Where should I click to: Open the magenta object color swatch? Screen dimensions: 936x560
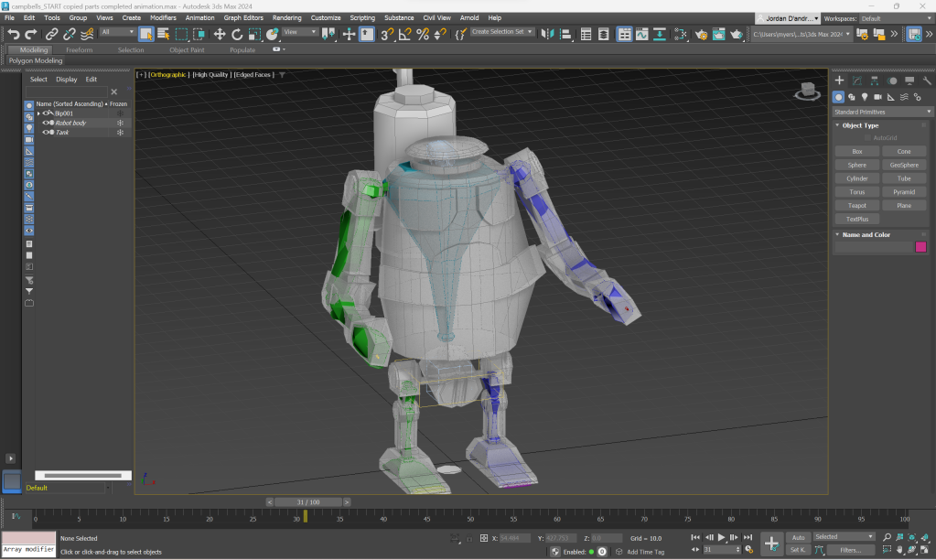tap(920, 247)
